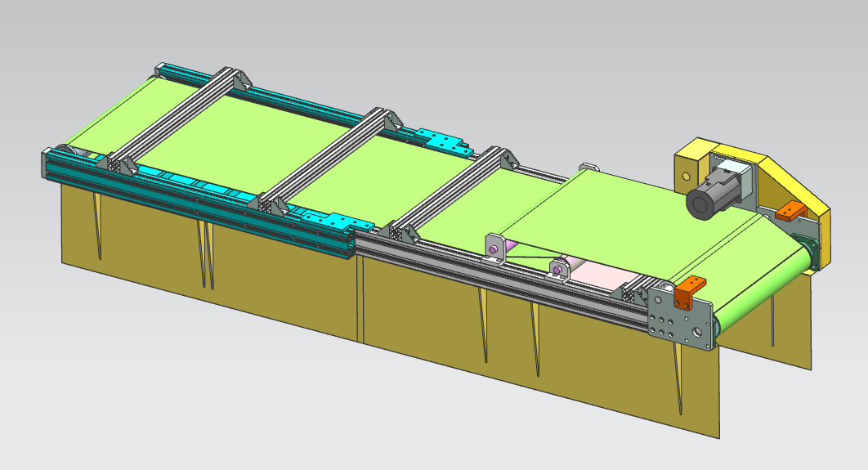The image size is (868, 470).
Task: Select the gray end plate with holes
Action: [x=680, y=319]
